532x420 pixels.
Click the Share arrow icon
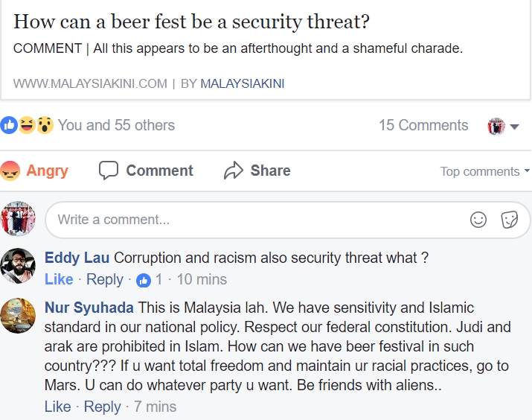click(x=234, y=171)
